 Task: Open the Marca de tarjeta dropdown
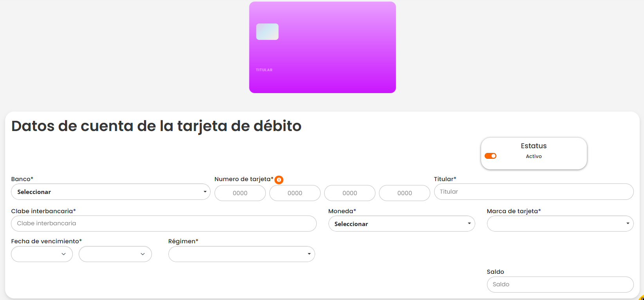point(560,224)
